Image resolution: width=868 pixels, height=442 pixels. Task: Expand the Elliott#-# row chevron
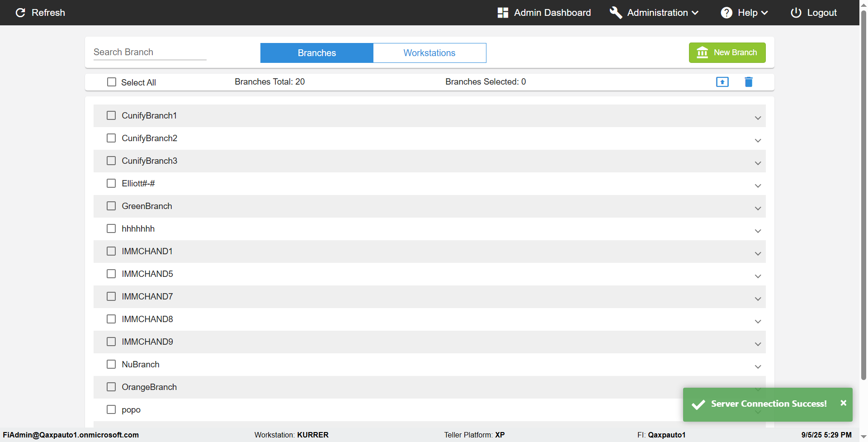tap(758, 186)
